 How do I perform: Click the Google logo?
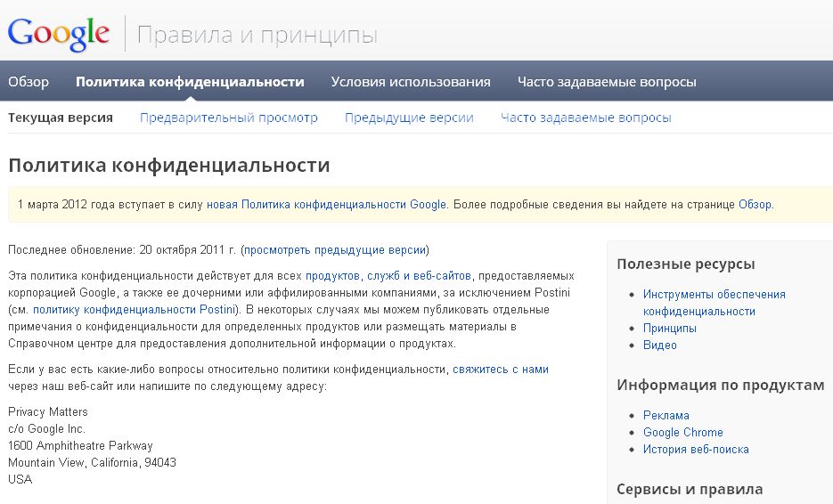coord(59,34)
